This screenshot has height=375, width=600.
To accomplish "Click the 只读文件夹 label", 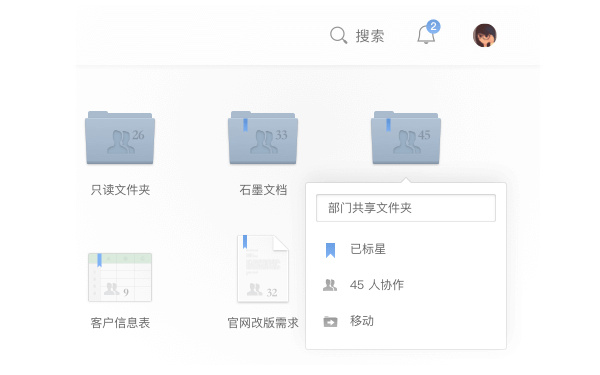I will tap(120, 190).
